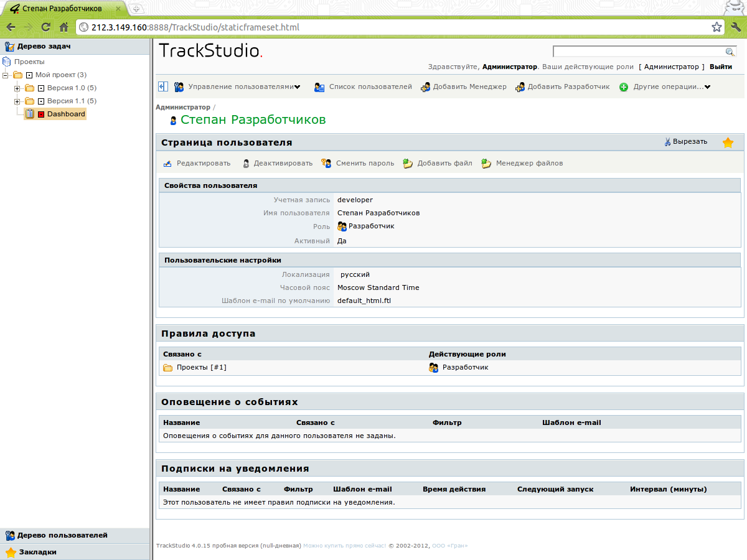Image resolution: width=747 pixels, height=560 pixels.
Task: Collapse the Мой проект tree node
Action: (6, 75)
